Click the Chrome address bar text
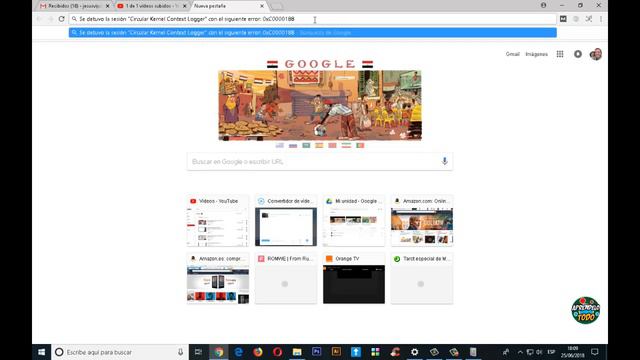The height and width of the screenshot is (360, 640). [x=187, y=19]
